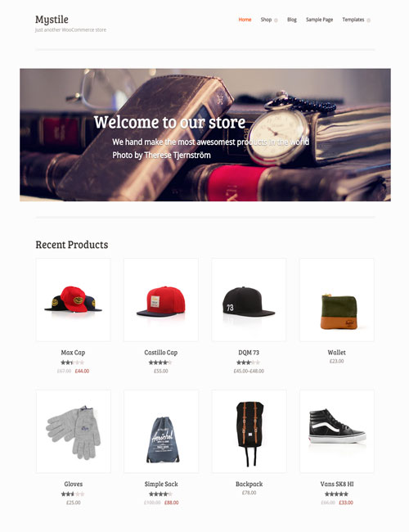Open the Shop dropdown arrow

pyautogui.click(x=276, y=20)
